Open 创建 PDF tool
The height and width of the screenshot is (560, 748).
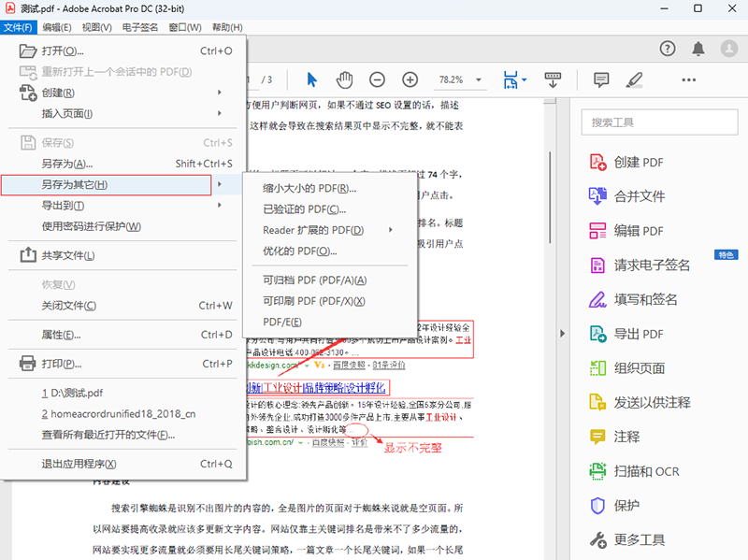(626, 162)
